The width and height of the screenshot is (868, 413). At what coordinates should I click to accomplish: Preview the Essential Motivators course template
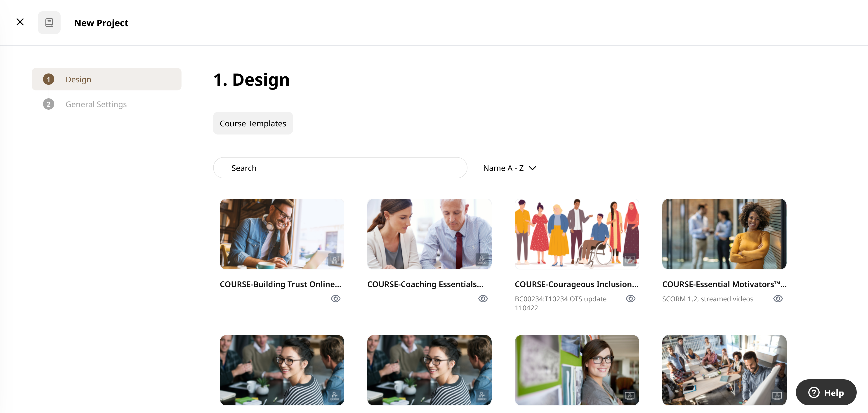click(778, 298)
